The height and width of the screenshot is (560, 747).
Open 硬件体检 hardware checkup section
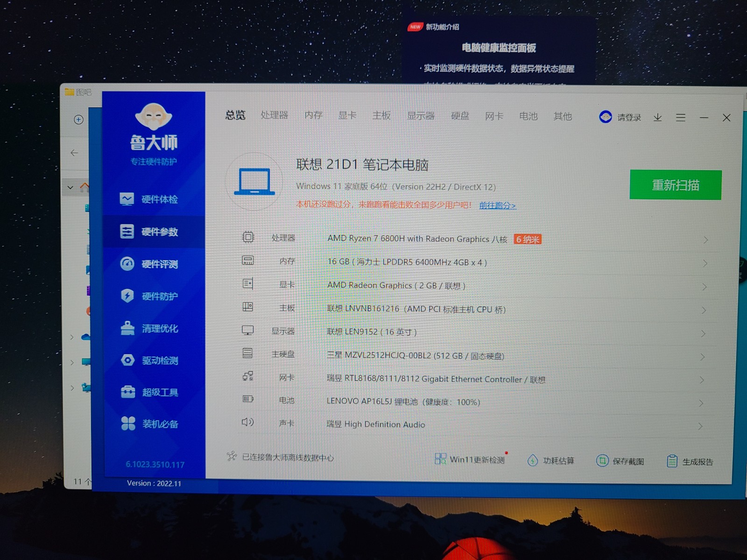click(x=149, y=199)
